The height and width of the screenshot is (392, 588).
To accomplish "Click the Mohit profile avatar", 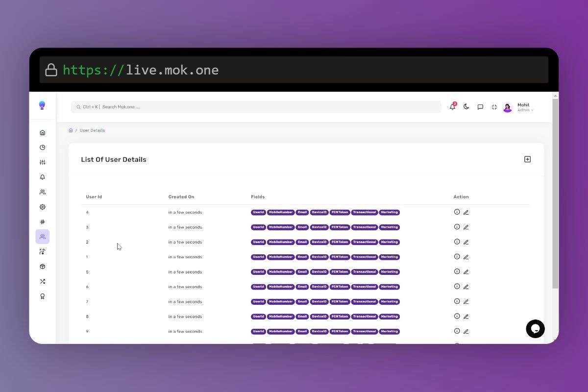I will (508, 107).
